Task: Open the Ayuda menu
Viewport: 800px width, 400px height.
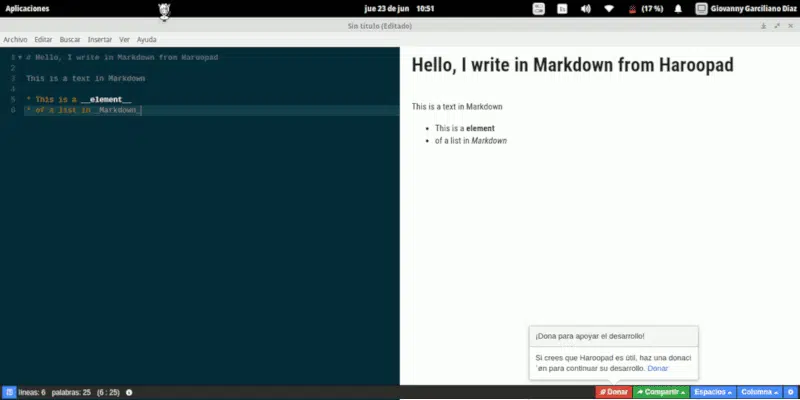Action: point(146,40)
